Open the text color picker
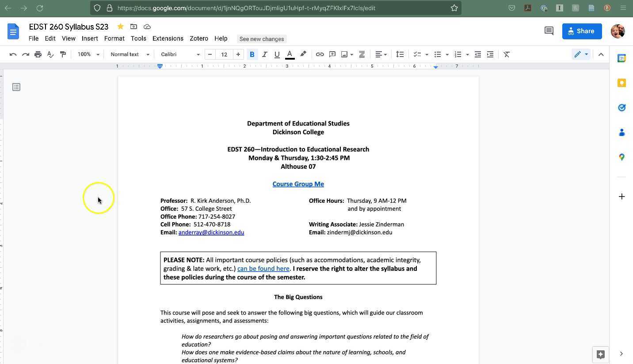This screenshot has width=633, height=364. coord(290,54)
